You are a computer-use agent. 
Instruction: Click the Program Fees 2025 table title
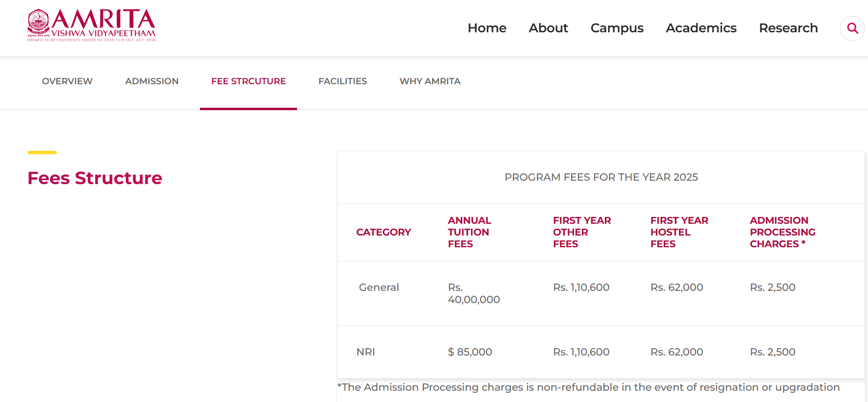pos(601,177)
